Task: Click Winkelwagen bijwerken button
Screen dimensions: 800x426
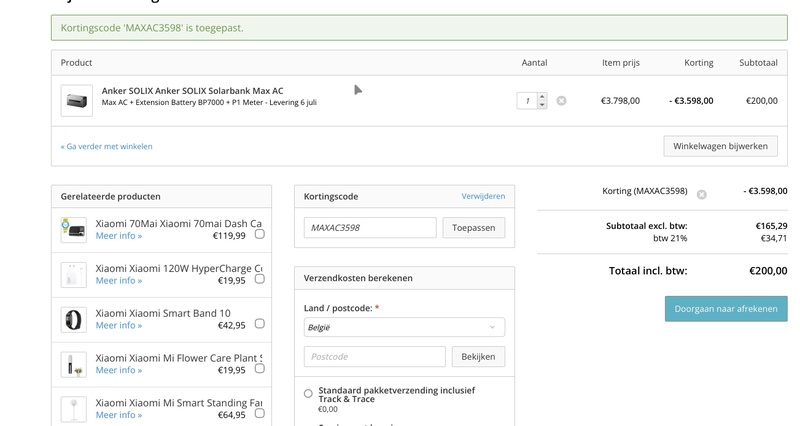Action: tap(720, 146)
